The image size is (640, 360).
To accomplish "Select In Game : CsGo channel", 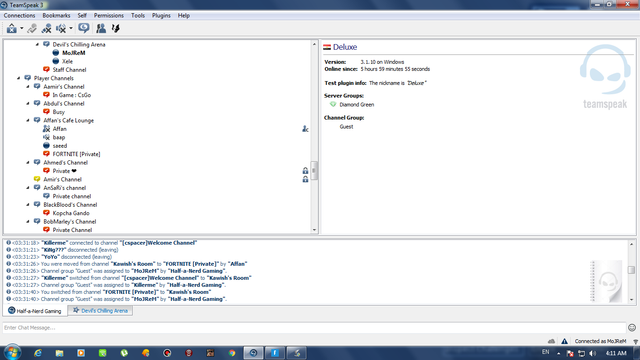I will click(x=71, y=95).
